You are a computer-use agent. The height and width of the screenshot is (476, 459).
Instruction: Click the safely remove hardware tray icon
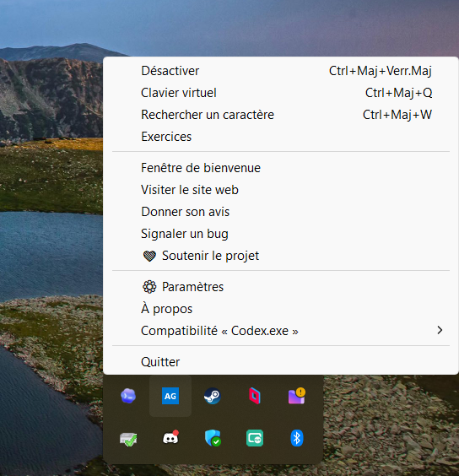pyautogui.click(x=128, y=439)
